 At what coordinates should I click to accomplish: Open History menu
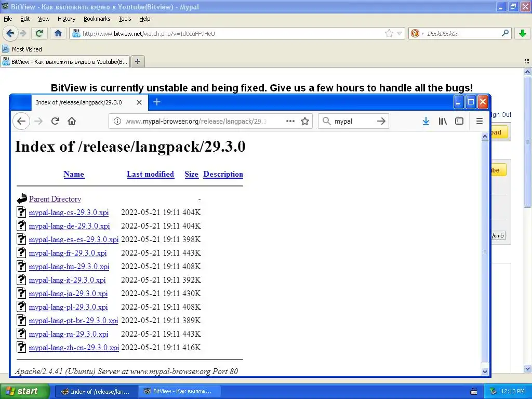click(x=66, y=19)
